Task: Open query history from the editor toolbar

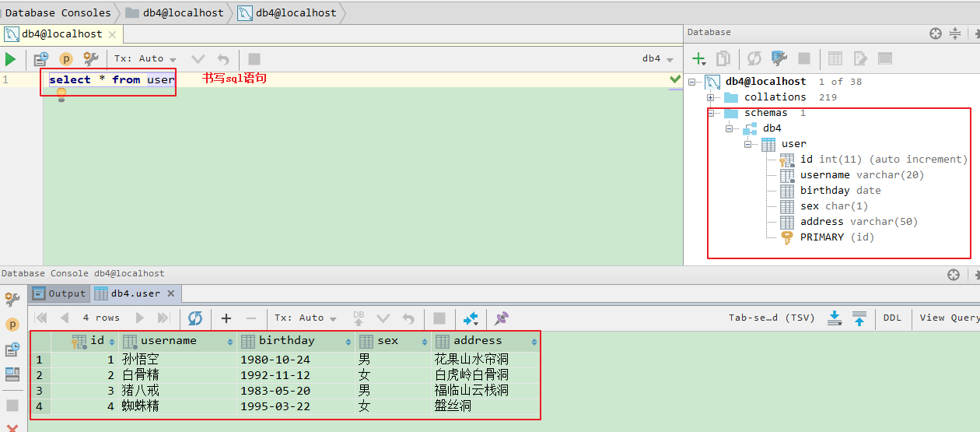Action: (x=40, y=59)
